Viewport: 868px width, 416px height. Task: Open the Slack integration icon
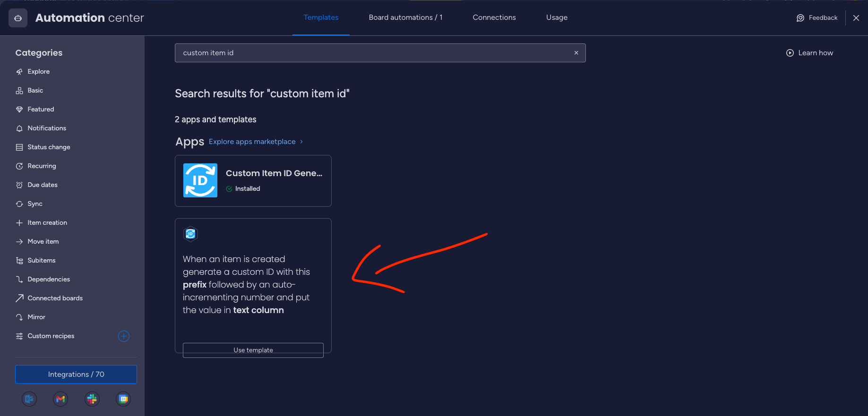pyautogui.click(x=92, y=399)
